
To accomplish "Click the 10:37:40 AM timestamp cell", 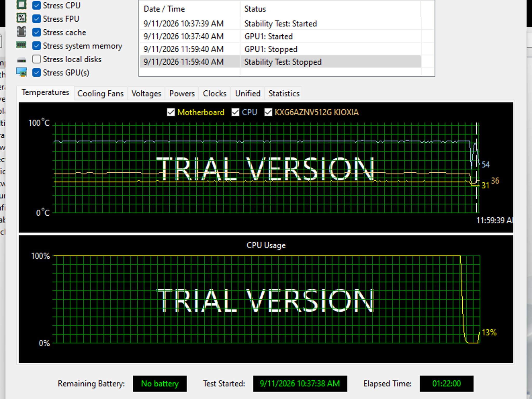I will (x=184, y=36).
